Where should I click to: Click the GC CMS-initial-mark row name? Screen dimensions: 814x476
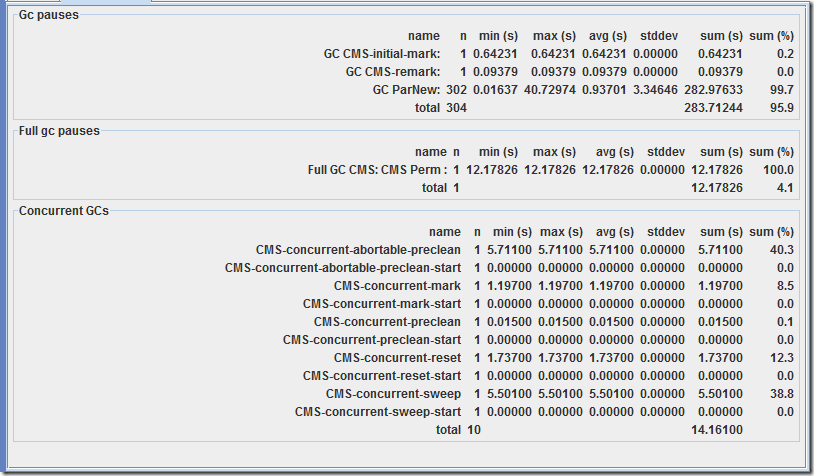[382, 54]
